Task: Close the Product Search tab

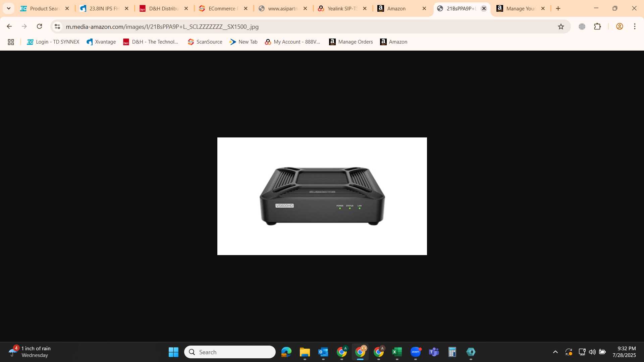Action: (x=67, y=8)
